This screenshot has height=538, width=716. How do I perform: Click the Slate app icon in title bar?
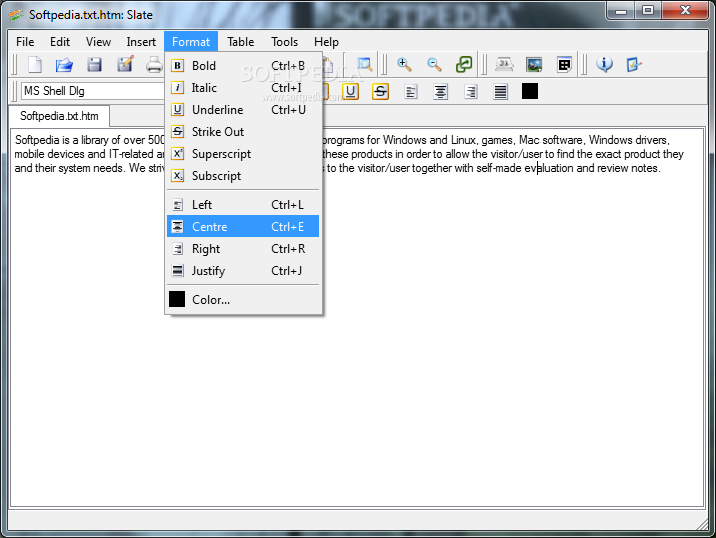pos(16,15)
